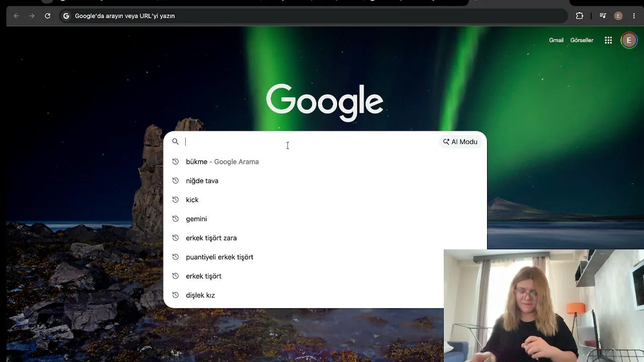Open the Chrome extensions puzzle icon

coord(580,16)
